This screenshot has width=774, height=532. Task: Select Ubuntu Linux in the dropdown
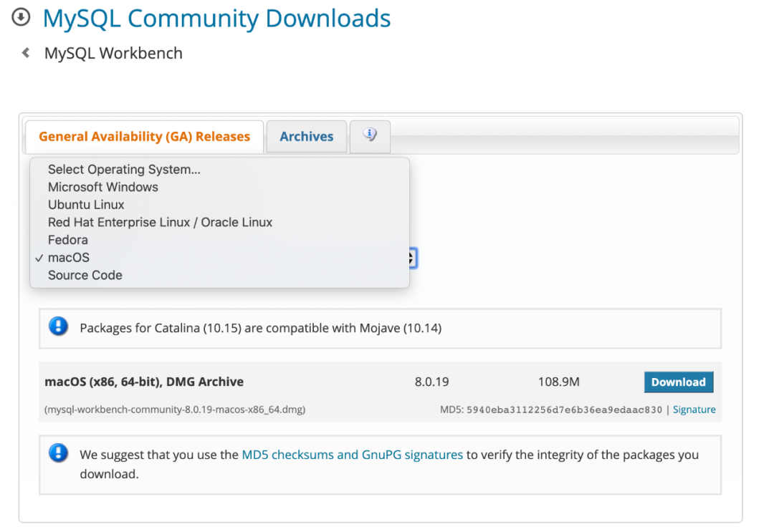click(86, 205)
